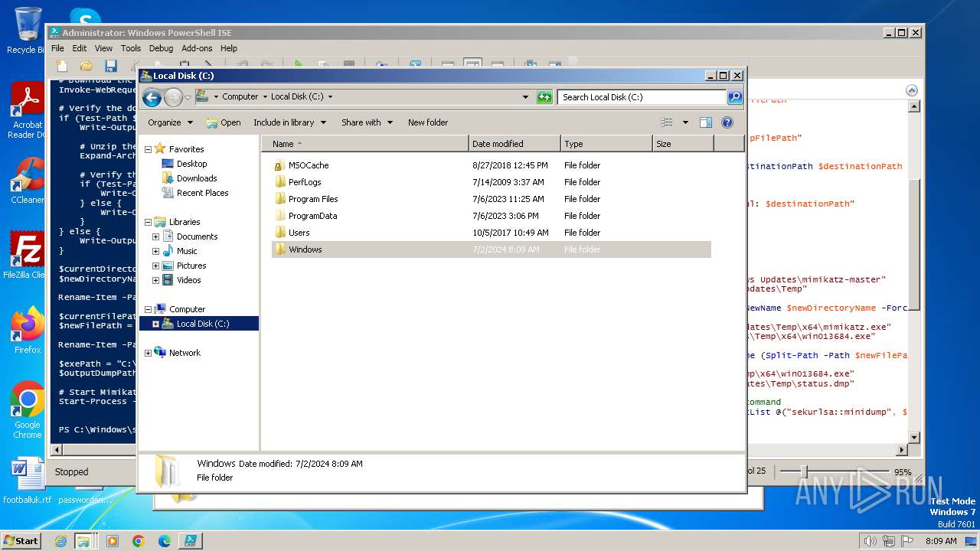This screenshot has height=551, width=980.
Task: Refresh the Local Disk (C:) view
Action: 544,97
